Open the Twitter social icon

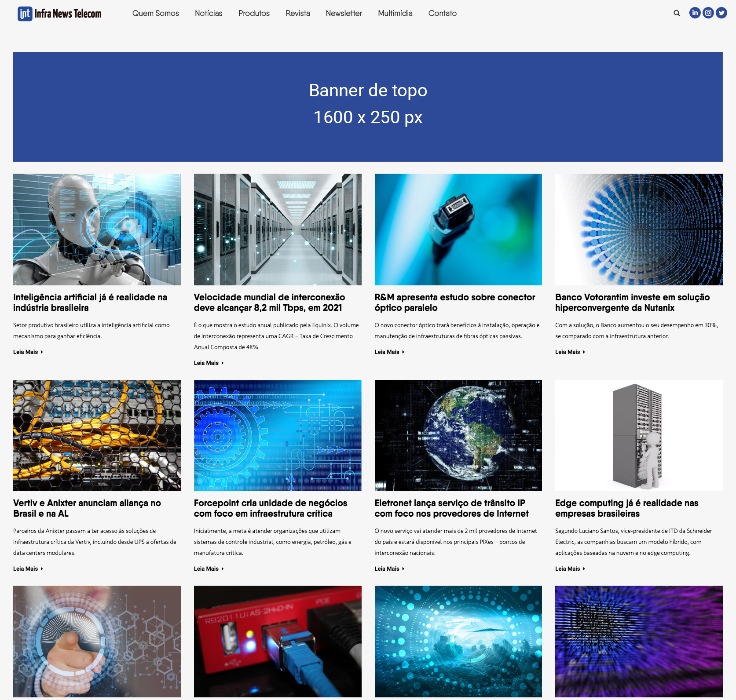[721, 13]
